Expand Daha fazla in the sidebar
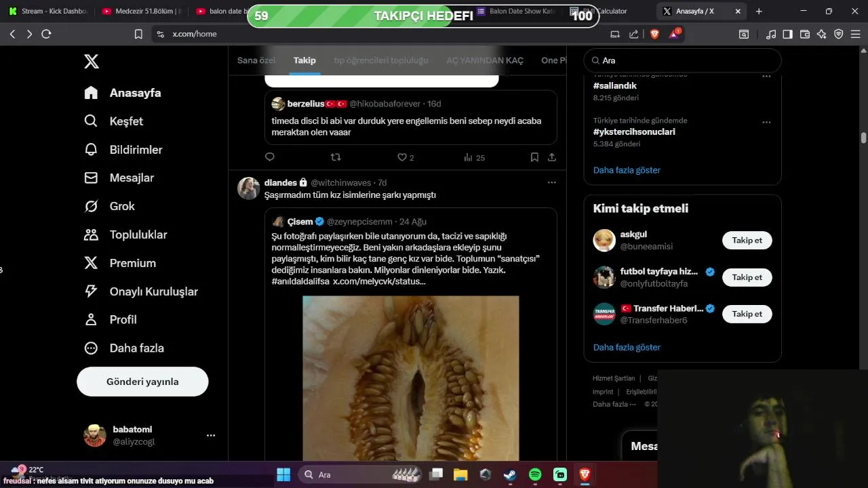This screenshot has width=868, height=488. pos(124,348)
